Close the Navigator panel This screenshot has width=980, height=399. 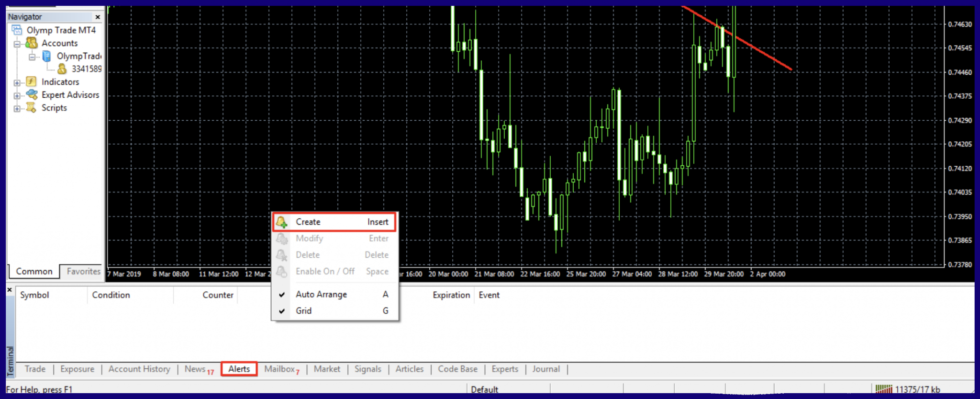click(x=98, y=17)
